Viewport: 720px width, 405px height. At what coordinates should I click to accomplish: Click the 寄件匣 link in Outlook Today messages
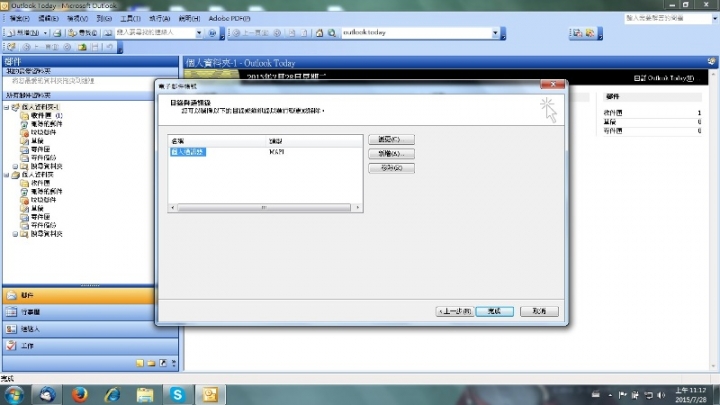pyautogui.click(x=613, y=131)
